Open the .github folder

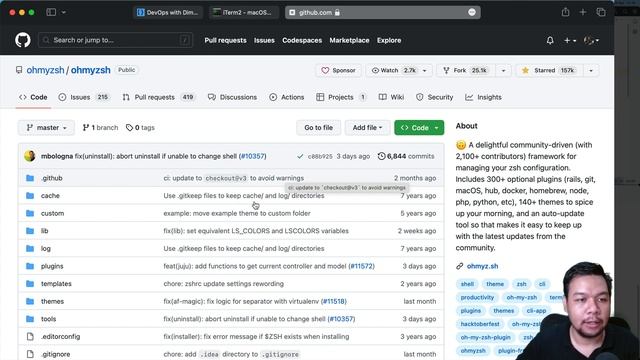(52, 178)
